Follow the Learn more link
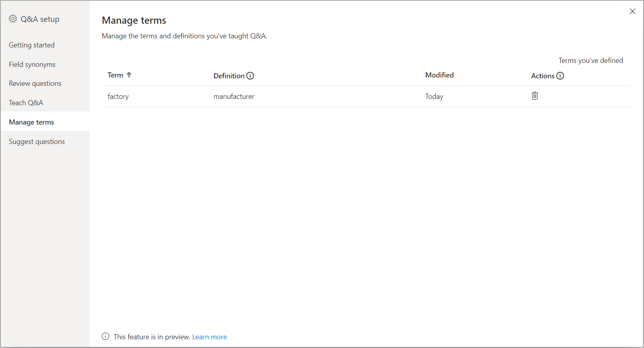The height and width of the screenshot is (348, 644). (209, 337)
